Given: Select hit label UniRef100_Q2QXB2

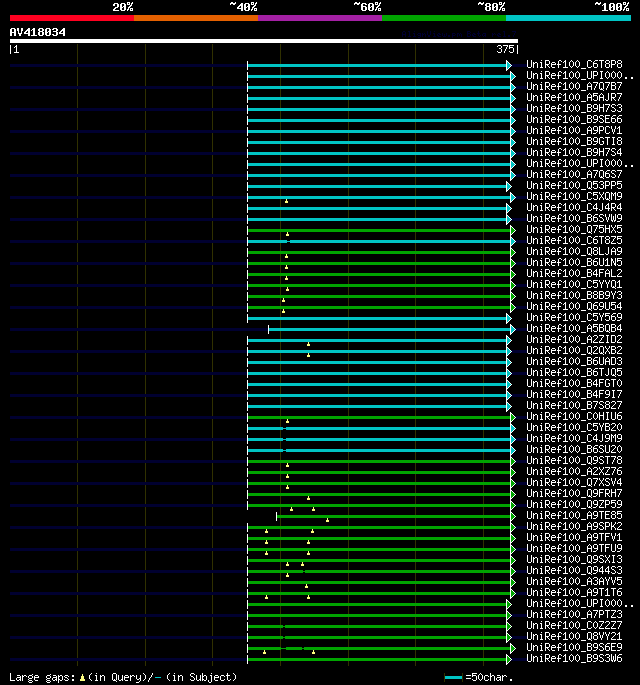Looking at the screenshot, I should pyautogui.click(x=574, y=350).
